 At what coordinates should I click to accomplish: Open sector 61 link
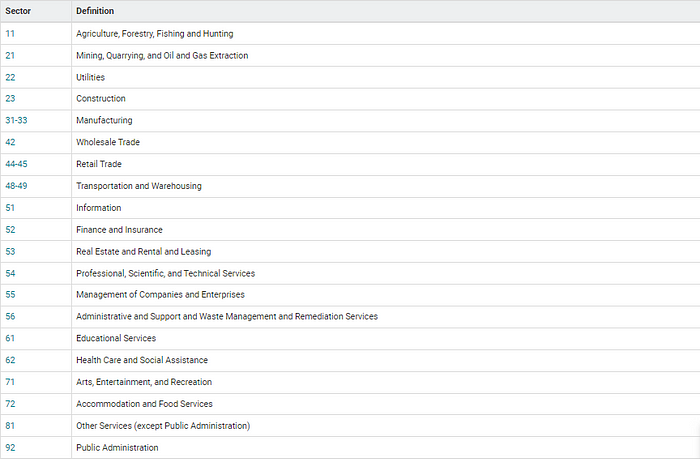pos(10,338)
